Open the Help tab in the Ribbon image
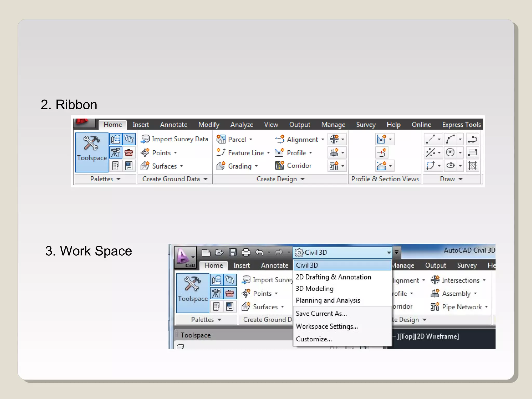This screenshot has width=532, height=399. pos(394,125)
